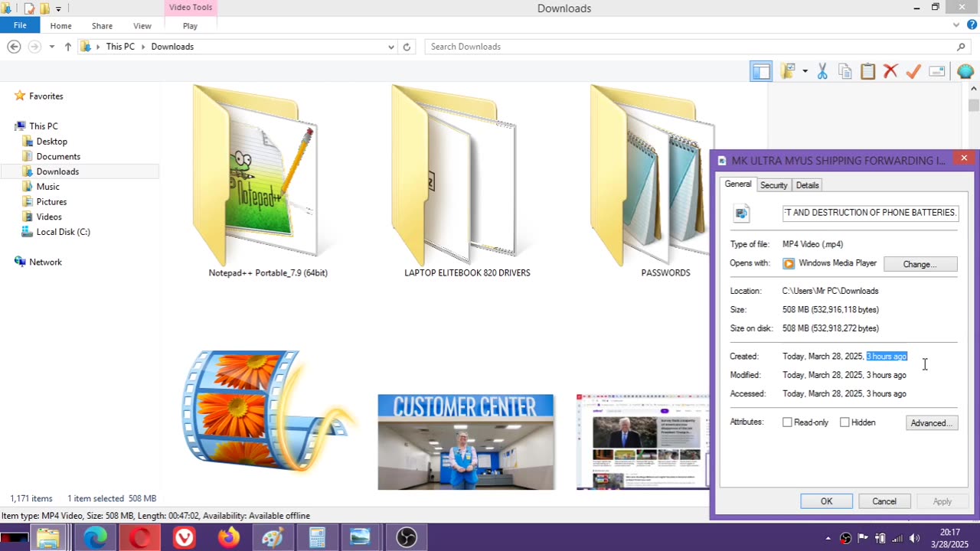
Task: Open File Explorer from the taskbar
Action: click(48, 538)
